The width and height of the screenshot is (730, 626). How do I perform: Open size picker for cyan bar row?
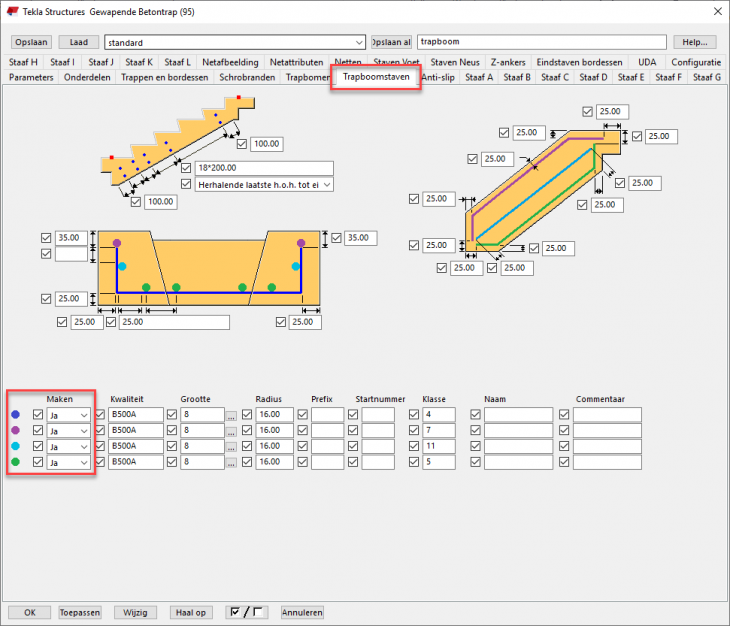[232, 447]
